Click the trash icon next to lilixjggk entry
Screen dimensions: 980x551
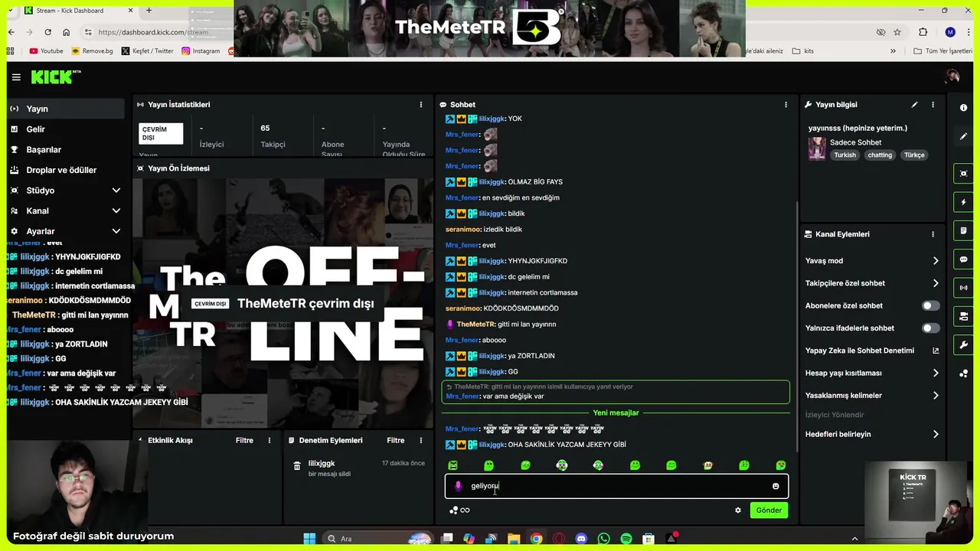point(297,465)
